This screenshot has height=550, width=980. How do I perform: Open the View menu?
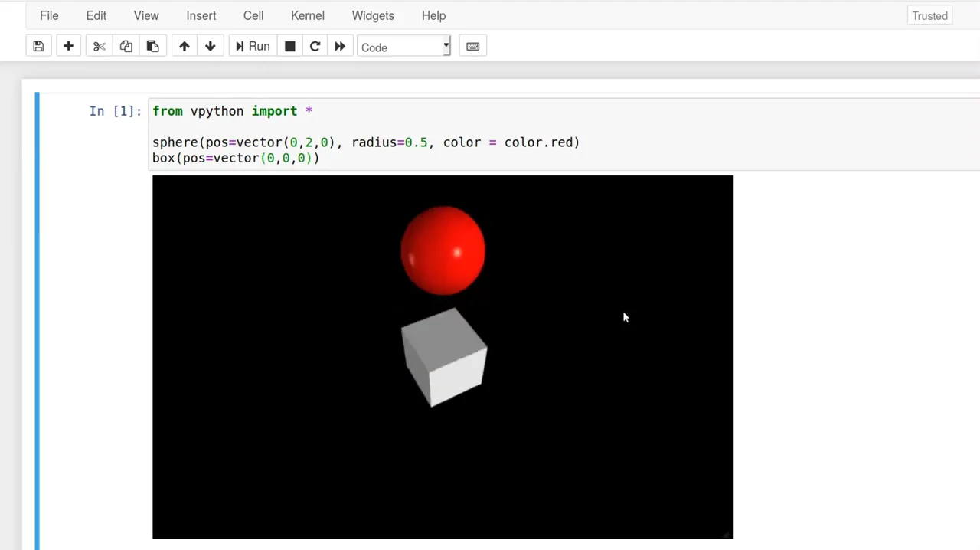pyautogui.click(x=145, y=15)
